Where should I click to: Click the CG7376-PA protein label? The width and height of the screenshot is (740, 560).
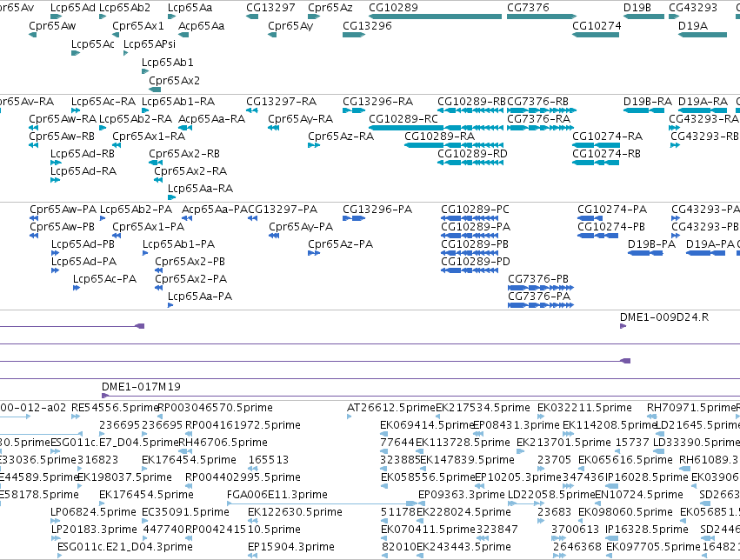[x=539, y=297]
